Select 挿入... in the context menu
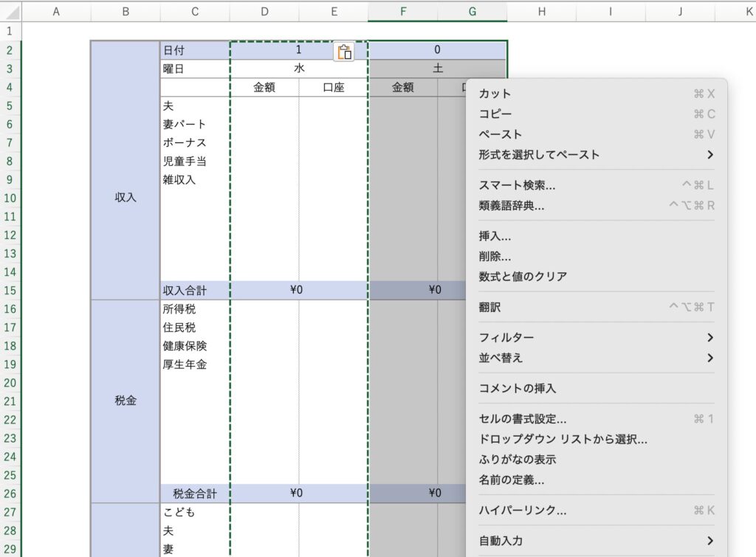Screen dimensions: 756x557 tap(495, 236)
